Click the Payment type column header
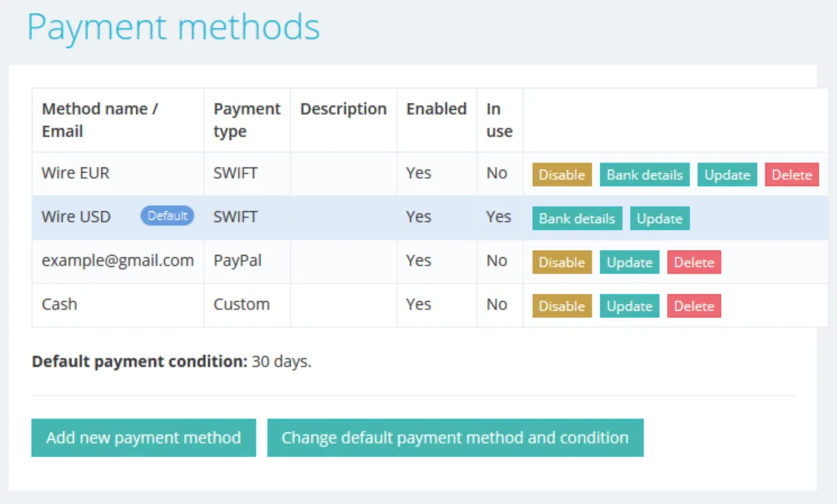The image size is (837, 504). pos(246,120)
